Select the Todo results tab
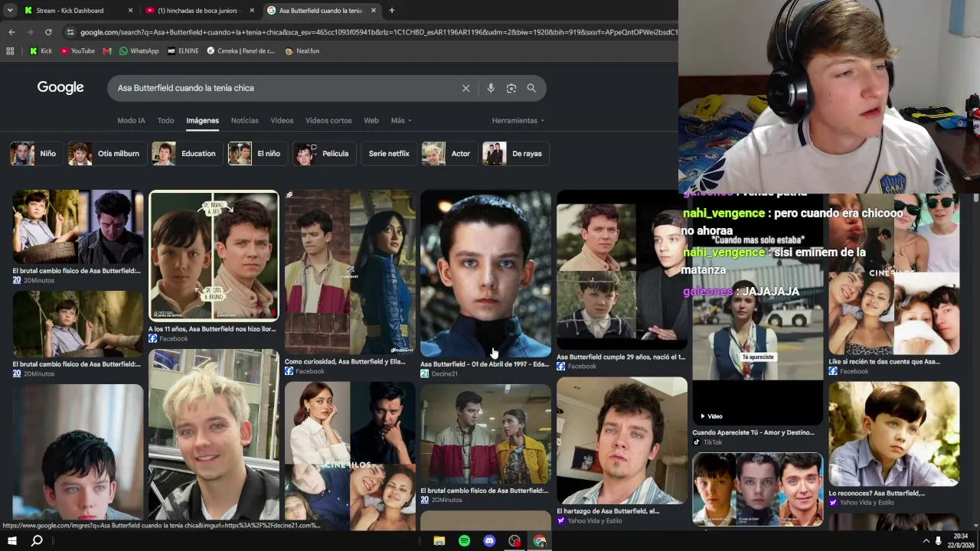This screenshot has height=551, width=980. 165,121
